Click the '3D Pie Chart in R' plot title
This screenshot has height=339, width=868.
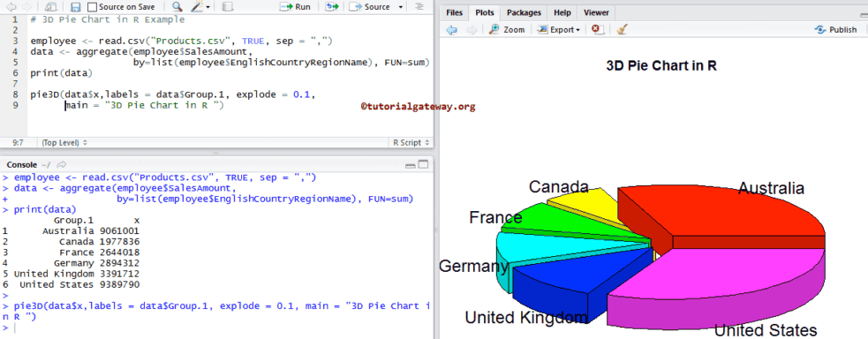tap(661, 65)
